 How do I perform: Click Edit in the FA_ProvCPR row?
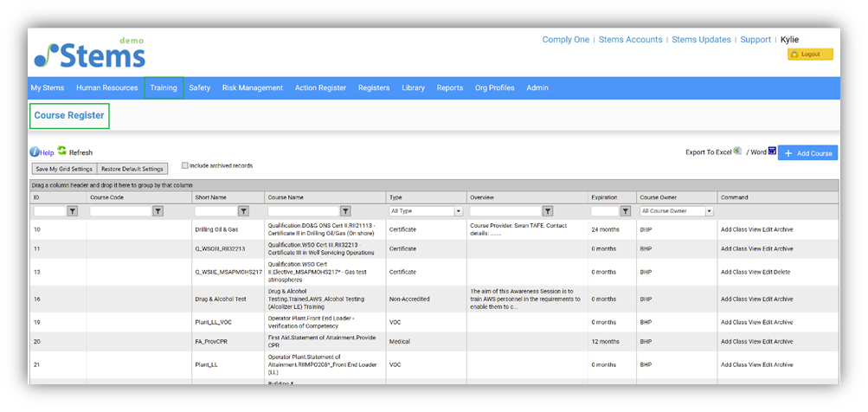coord(768,342)
